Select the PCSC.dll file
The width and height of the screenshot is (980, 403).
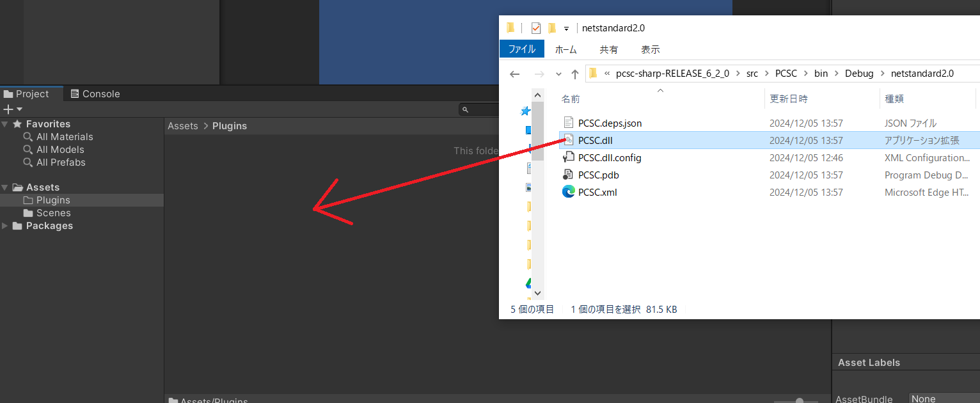point(769,140)
